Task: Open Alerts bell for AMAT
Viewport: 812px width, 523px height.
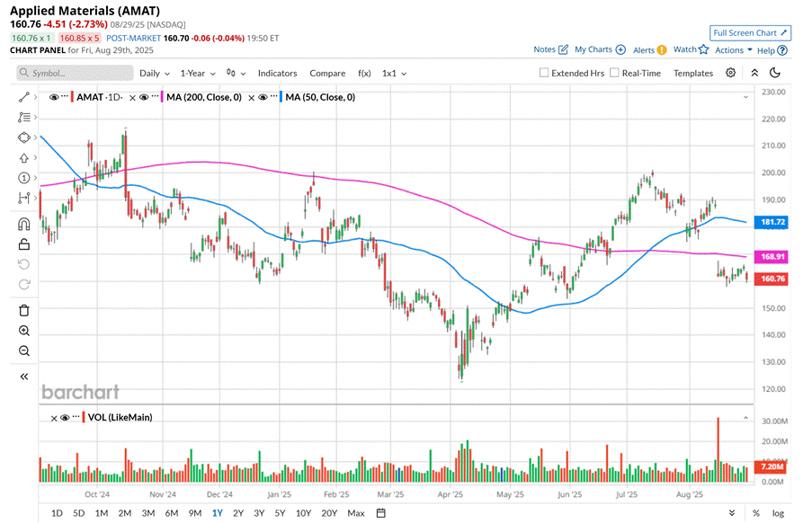Action: pos(662,50)
